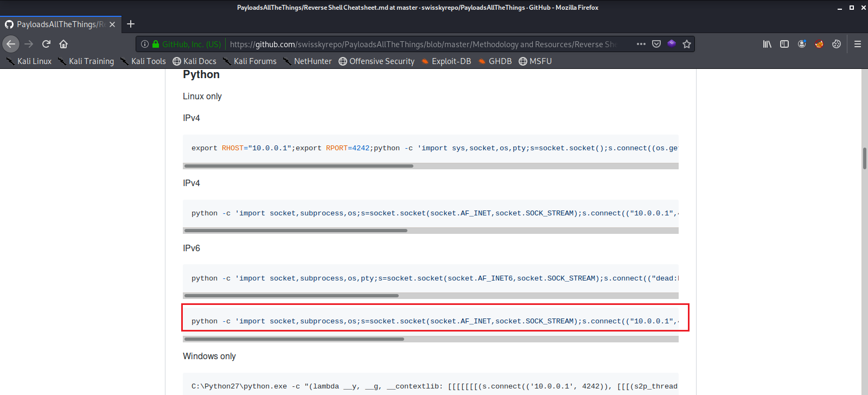Open a new tab with plus button
Viewport: 868px width, 395px height.
tap(131, 24)
